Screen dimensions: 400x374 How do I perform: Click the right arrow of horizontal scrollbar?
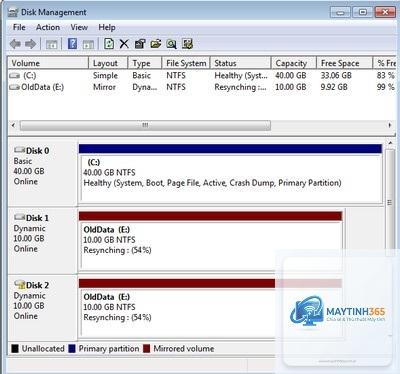pyautogui.click(x=389, y=125)
